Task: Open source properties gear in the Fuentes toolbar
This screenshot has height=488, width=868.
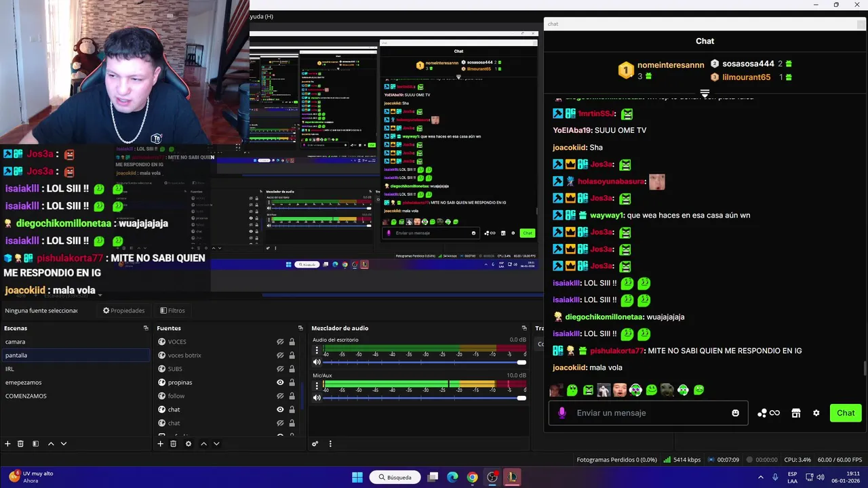Action: 189,444
